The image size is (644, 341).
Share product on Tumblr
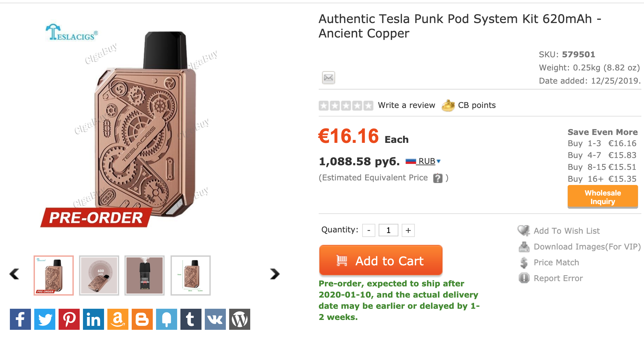click(x=191, y=319)
